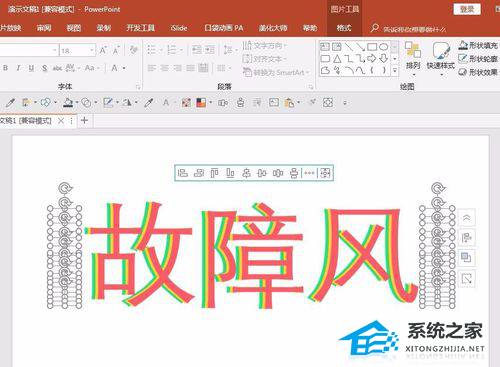Open the 美化大师 tab
500x367 pixels.
(x=273, y=28)
